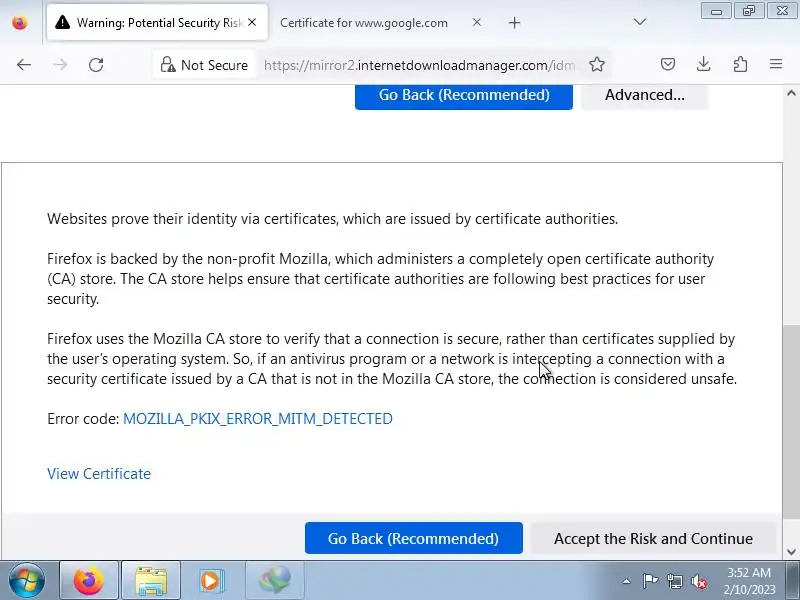Show hidden system tray icons
The width and height of the screenshot is (800, 600).
tap(627, 581)
